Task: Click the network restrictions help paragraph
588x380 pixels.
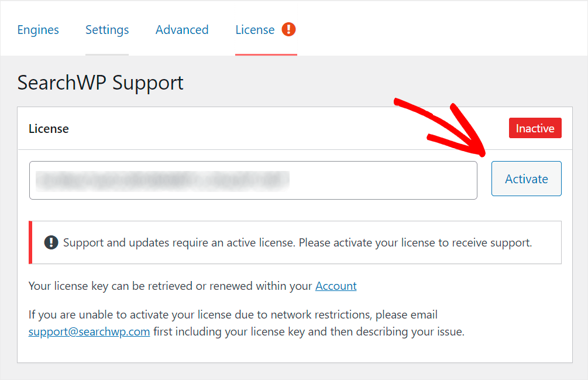Action: 246,323
